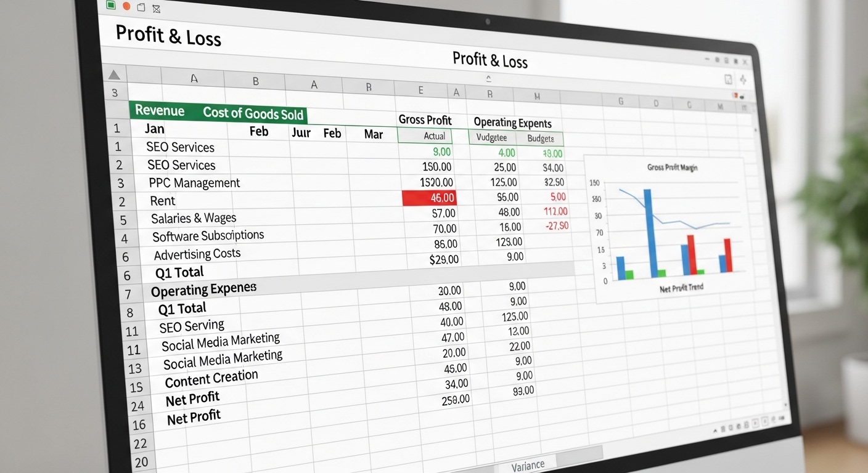Select the Gross Profit heading cell
The width and height of the screenshot is (868, 473).
point(425,120)
